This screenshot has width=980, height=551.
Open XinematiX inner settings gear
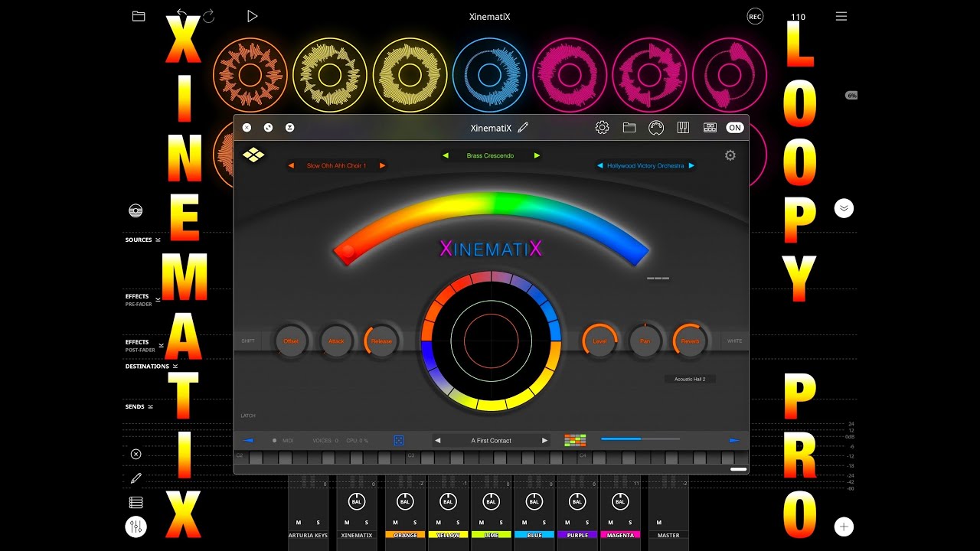pos(730,155)
